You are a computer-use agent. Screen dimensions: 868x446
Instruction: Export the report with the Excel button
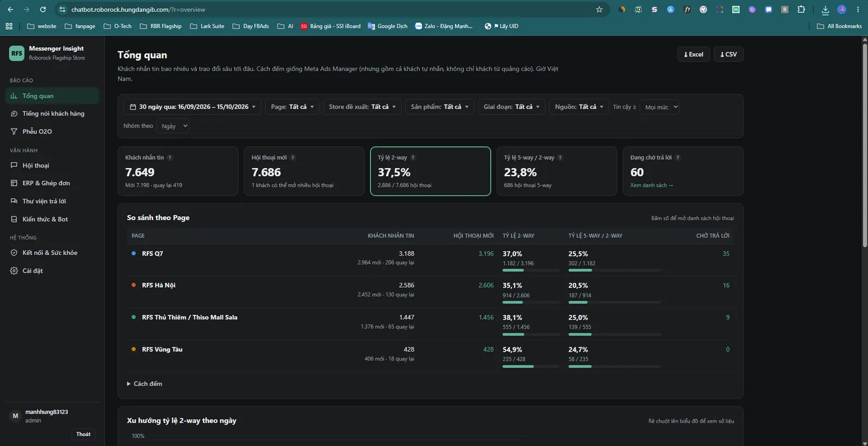[x=694, y=54]
